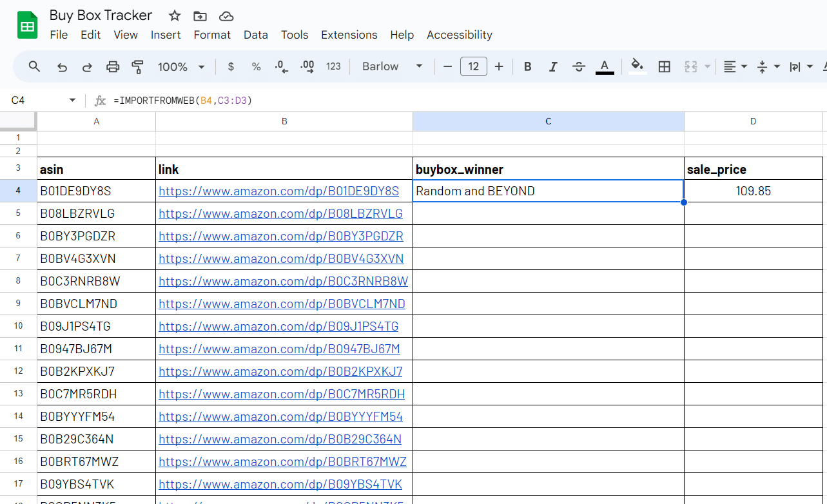This screenshot has width=827, height=504.
Task: Toggle bold formatting
Action: 527,66
